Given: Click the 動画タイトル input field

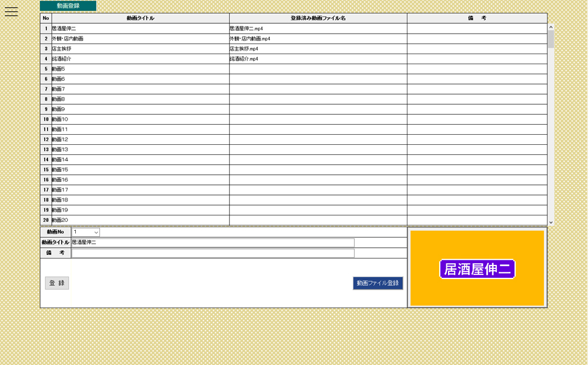Looking at the screenshot, I should click(213, 243).
